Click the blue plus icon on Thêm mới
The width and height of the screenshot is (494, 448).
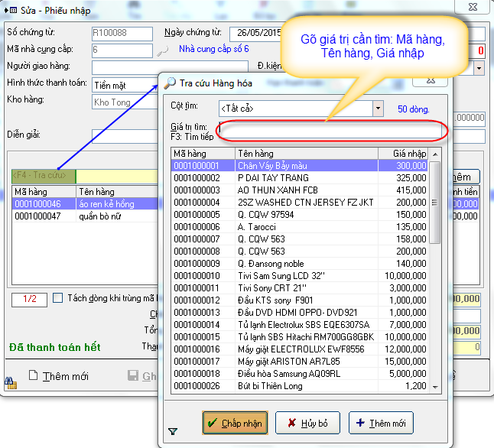360,423
